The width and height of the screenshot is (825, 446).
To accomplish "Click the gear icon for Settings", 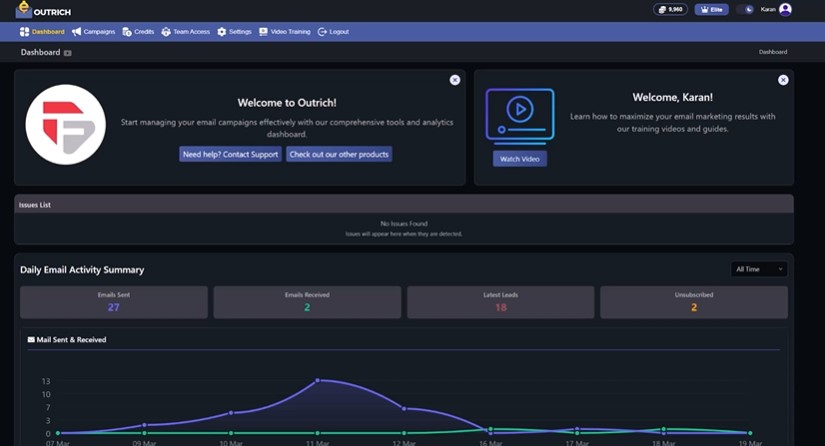I will (x=222, y=32).
